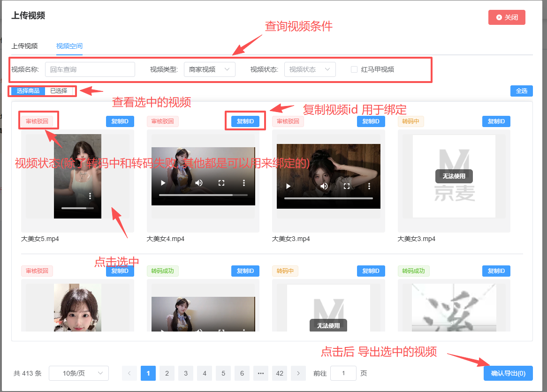Click the pagination ellipsis for more pages
Image resolution: width=547 pixels, height=392 pixels.
point(261,373)
